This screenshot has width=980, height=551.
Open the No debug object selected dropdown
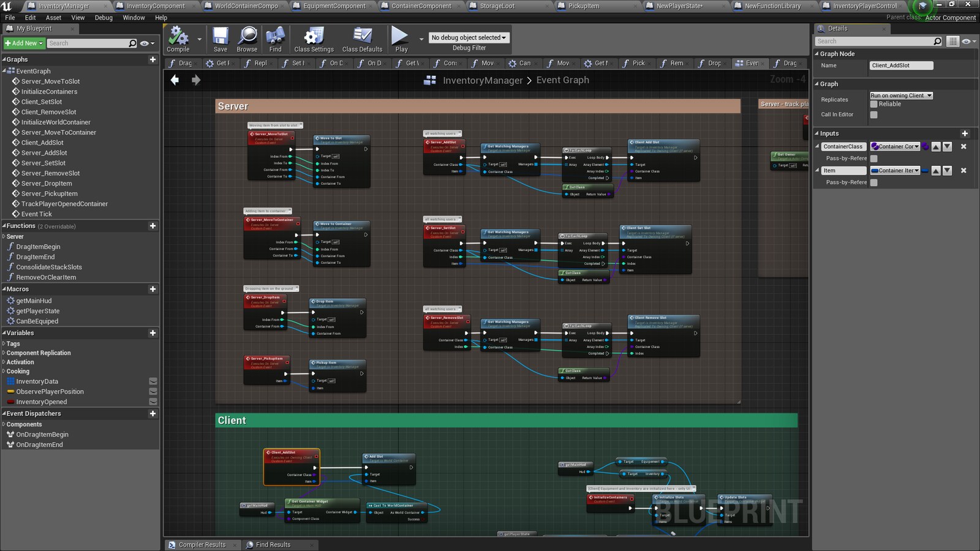(469, 37)
